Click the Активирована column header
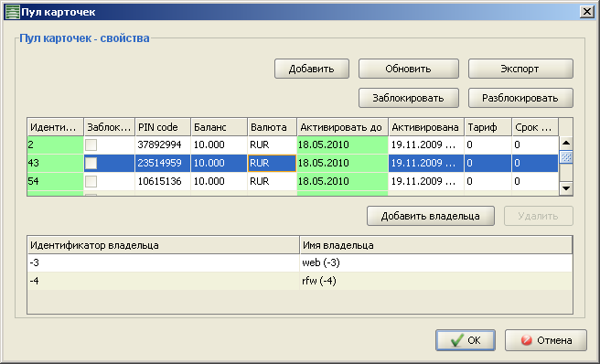Screen dimensions: 600x364 [x=426, y=127]
